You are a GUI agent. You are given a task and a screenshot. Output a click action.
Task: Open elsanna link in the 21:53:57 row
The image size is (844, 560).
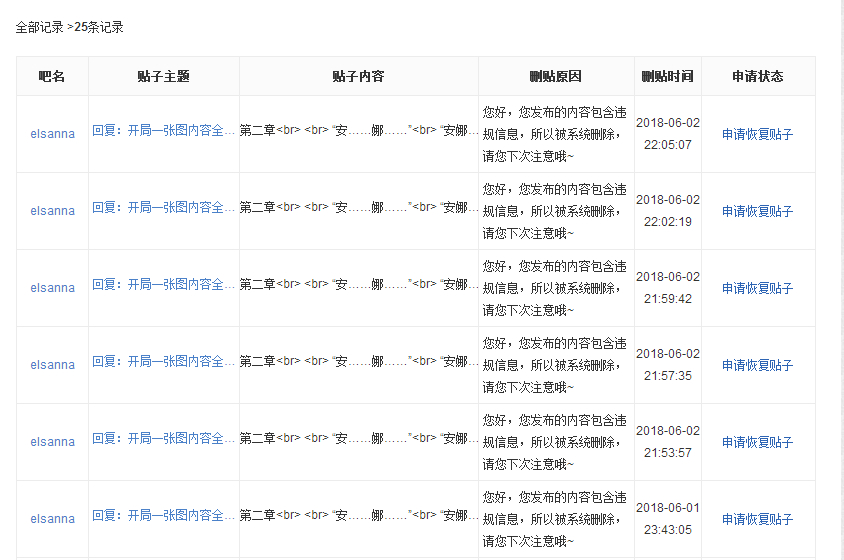click(x=52, y=442)
